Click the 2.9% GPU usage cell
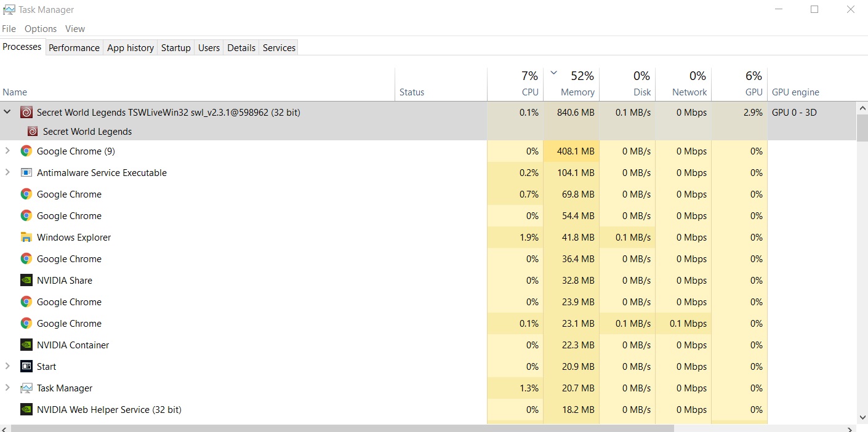Screen dimensions: 868x432 (739, 113)
